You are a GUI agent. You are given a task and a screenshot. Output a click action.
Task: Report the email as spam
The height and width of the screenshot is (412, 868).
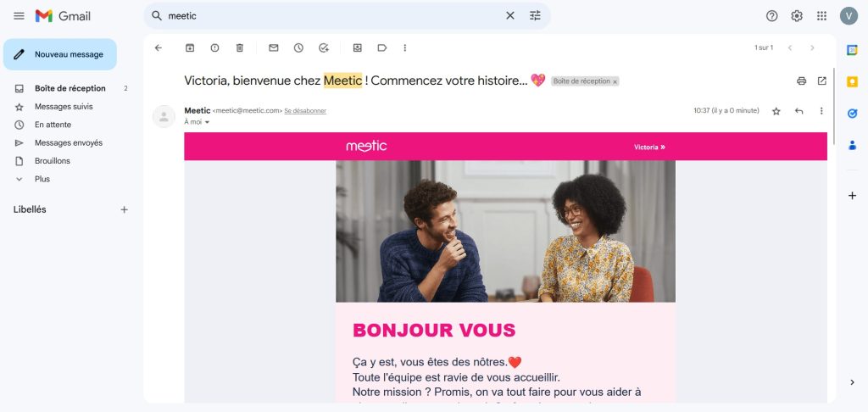point(214,47)
